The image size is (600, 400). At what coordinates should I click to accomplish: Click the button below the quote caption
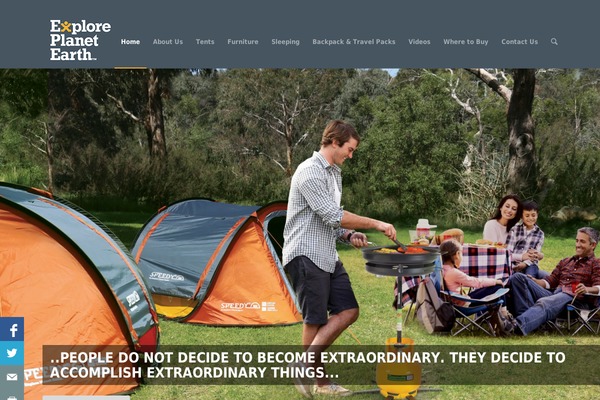click(86, 398)
